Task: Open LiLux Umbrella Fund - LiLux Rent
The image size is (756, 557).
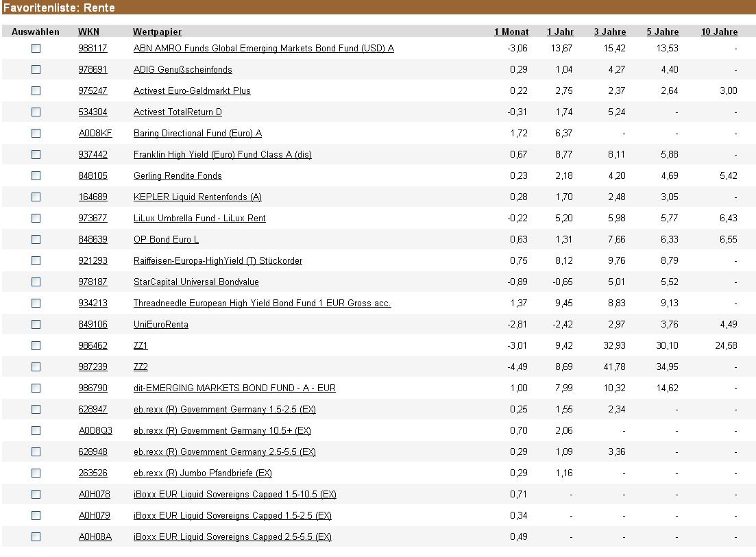Action: point(199,218)
